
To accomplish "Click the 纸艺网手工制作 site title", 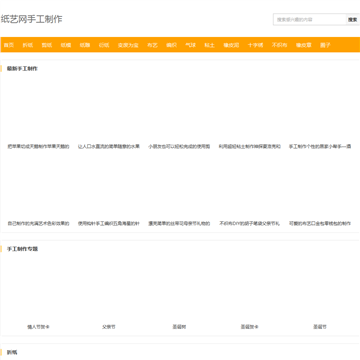I will (x=31, y=19).
